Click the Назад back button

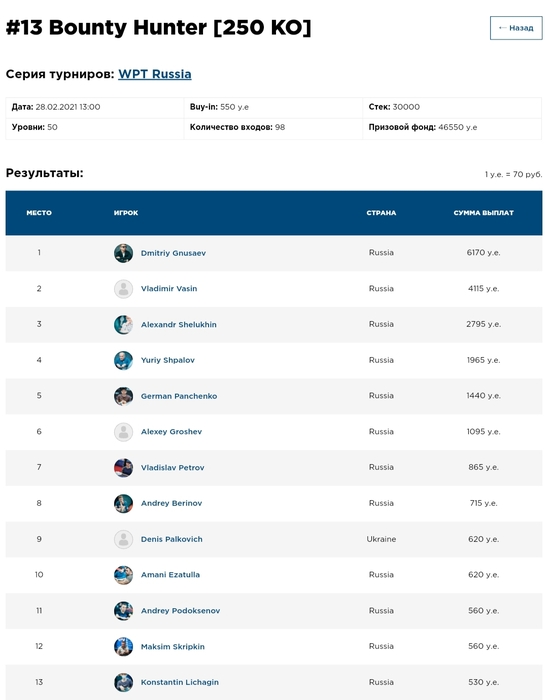coord(516,28)
